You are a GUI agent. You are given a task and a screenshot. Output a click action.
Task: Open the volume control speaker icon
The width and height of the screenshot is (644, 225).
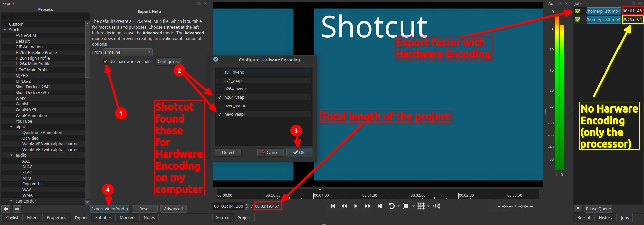pos(436,206)
